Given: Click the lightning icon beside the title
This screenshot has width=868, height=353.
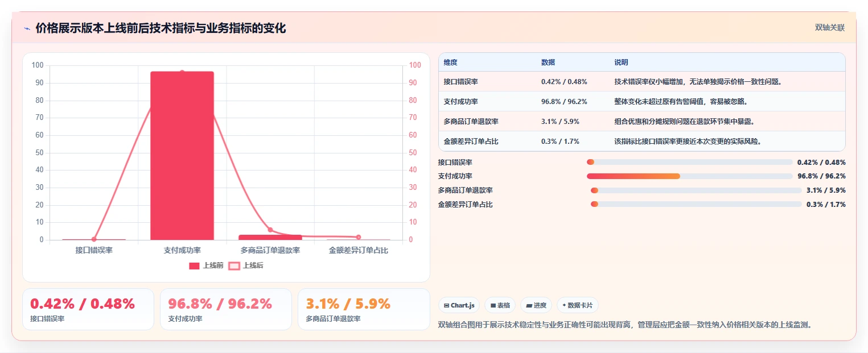Looking at the screenshot, I should click(27, 28).
